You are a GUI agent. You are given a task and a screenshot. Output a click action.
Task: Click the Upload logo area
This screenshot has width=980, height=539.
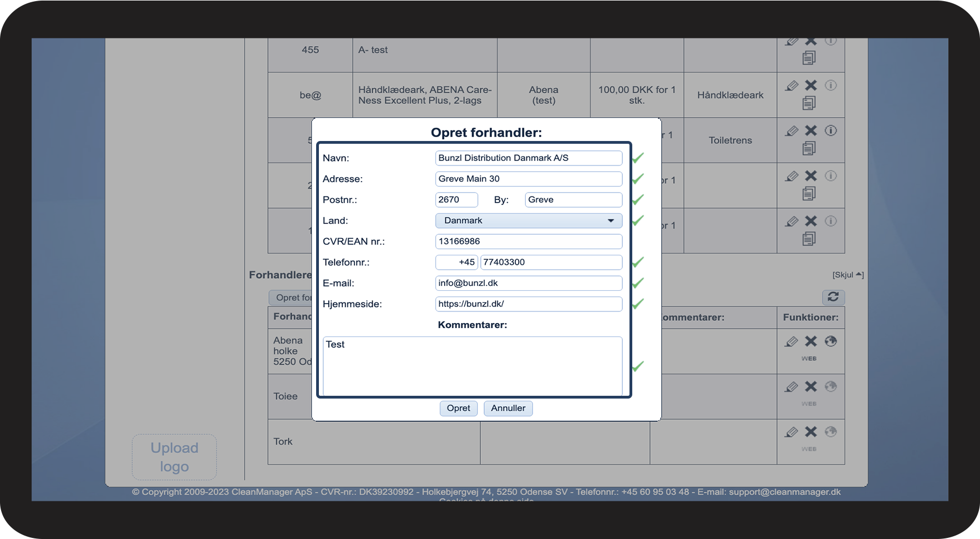pyautogui.click(x=174, y=457)
